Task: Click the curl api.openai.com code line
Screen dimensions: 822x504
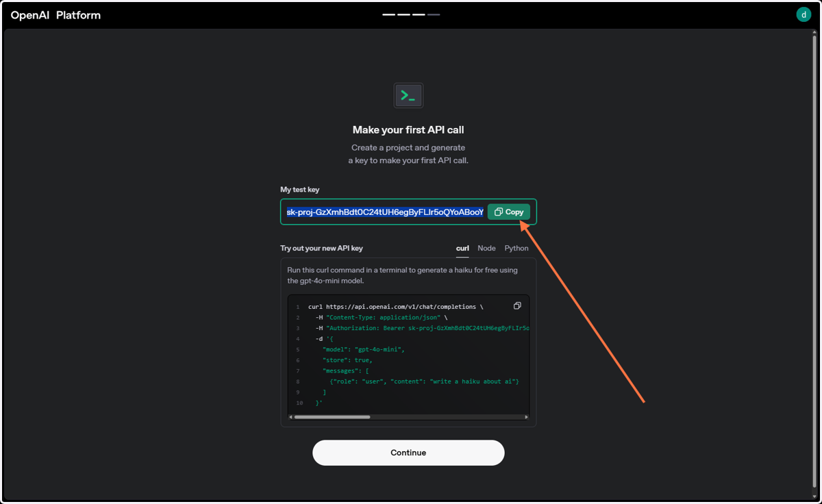Action: tap(395, 307)
